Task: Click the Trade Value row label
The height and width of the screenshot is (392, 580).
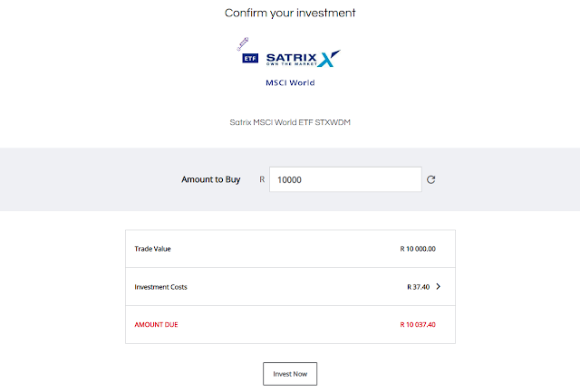Action: (x=153, y=249)
